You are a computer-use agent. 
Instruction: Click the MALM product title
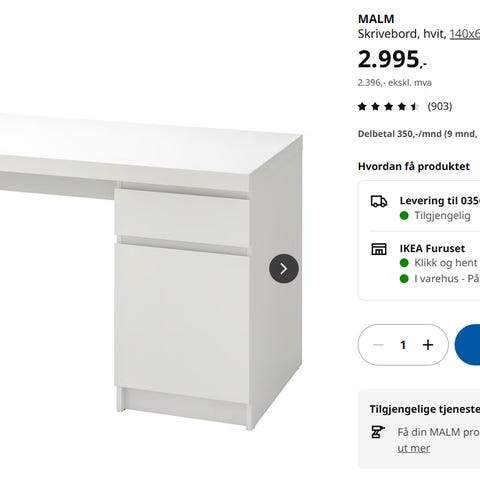pyautogui.click(x=376, y=19)
